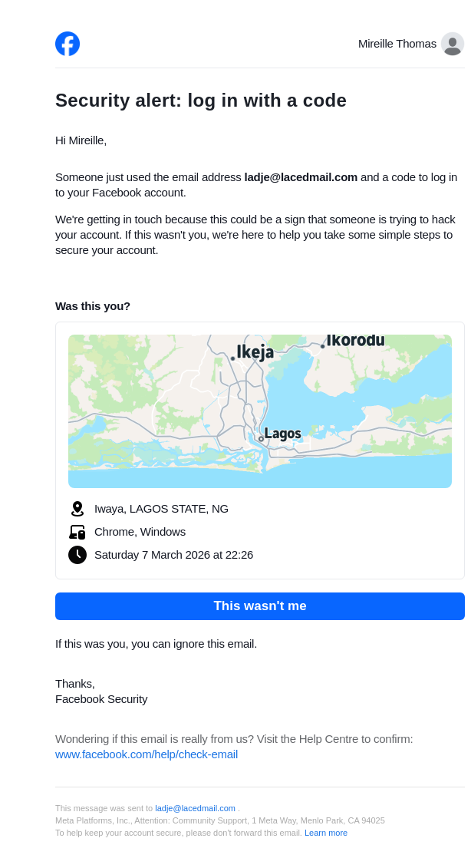Click the "Chrome, Windows" device text

[x=140, y=532]
